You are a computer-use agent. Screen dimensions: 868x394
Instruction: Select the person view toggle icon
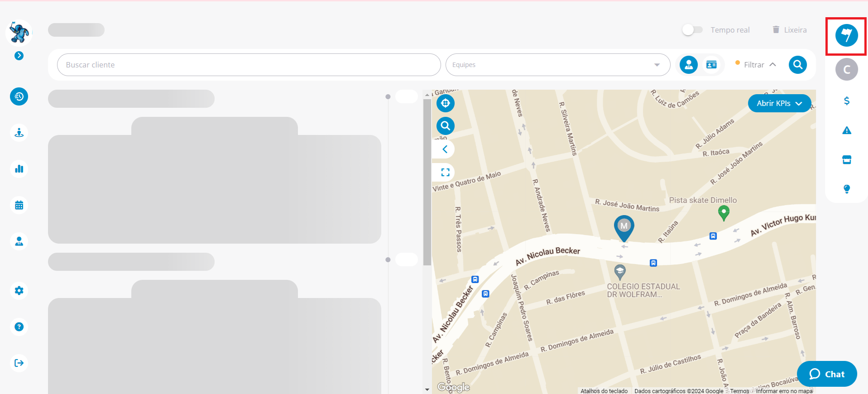coord(689,65)
